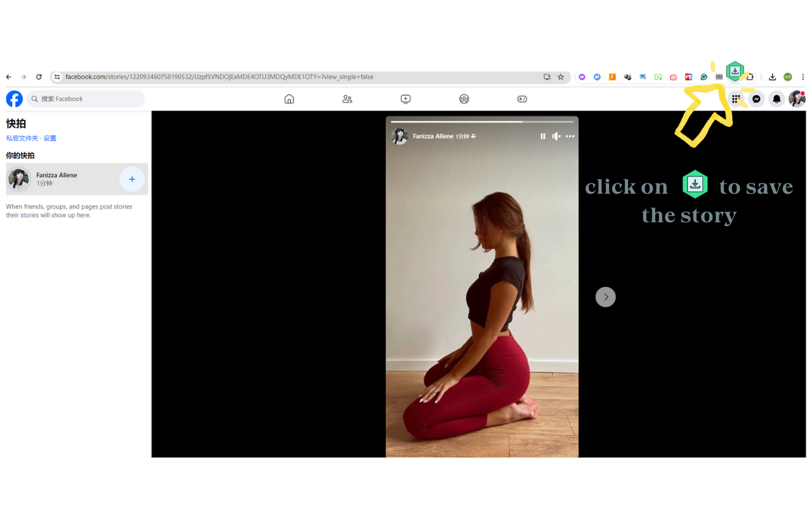Open 私密文件夹 link
Viewport: 812px width, 508px height.
[22, 138]
